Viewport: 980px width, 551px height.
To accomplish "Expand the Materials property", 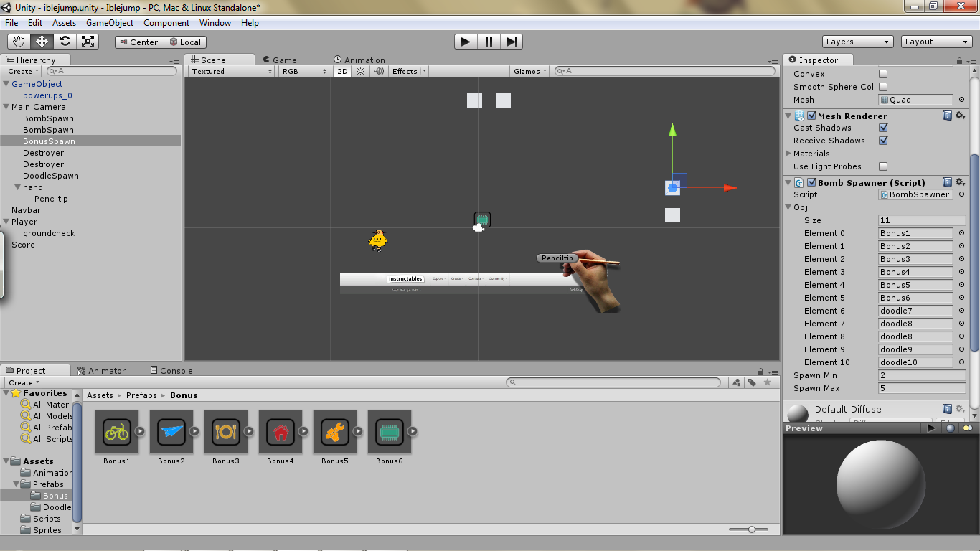I will (789, 154).
